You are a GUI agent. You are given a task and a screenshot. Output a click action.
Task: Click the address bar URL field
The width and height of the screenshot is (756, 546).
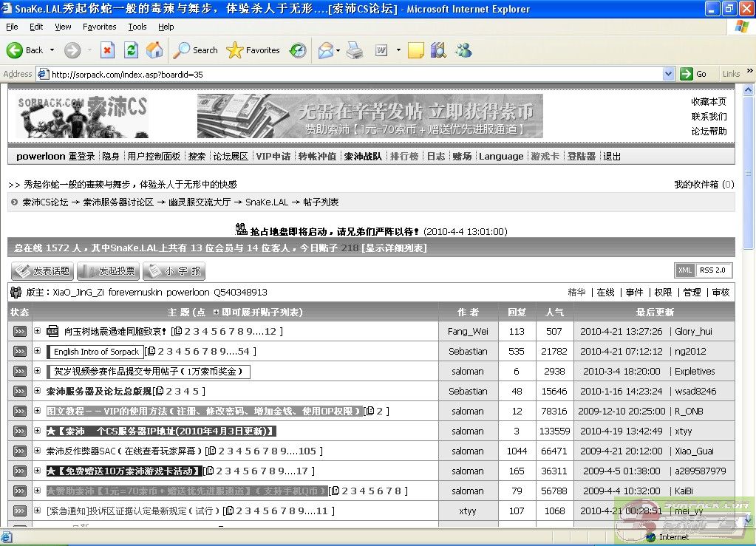coord(355,74)
